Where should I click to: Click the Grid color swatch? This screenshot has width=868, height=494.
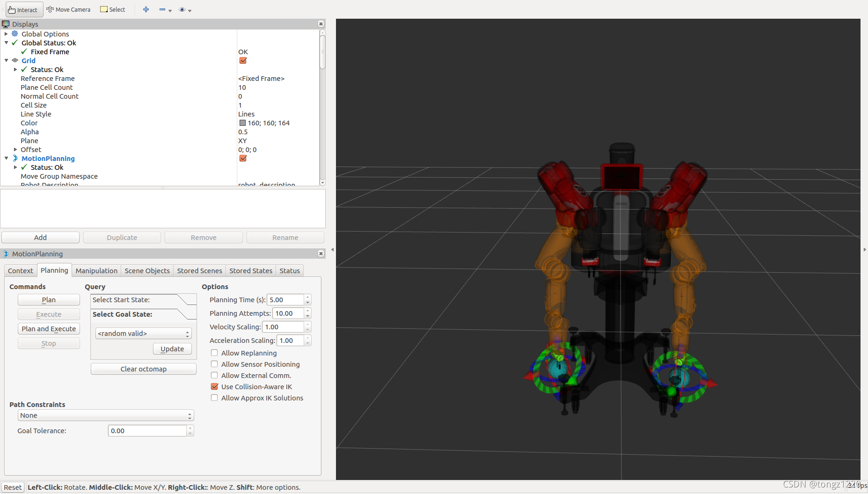(x=242, y=123)
